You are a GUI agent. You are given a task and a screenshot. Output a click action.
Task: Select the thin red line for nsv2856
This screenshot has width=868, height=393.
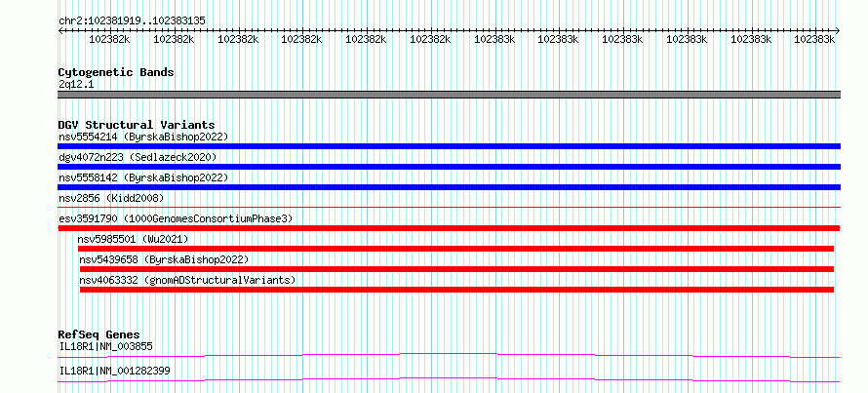449,207
